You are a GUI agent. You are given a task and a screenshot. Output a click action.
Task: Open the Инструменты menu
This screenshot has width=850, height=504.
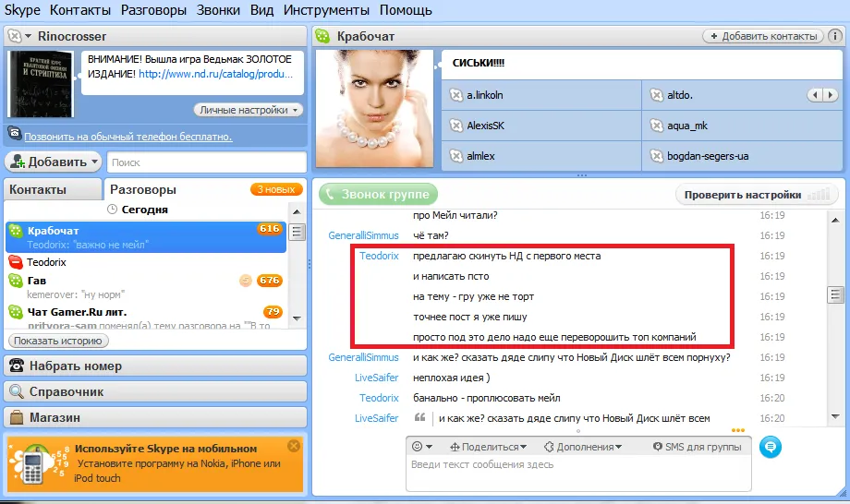326,10
